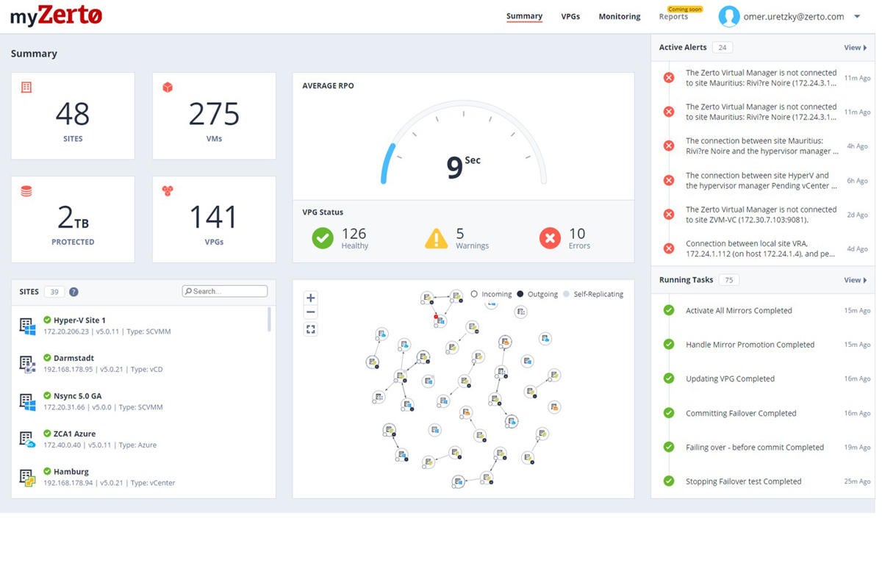Viewport: 882px width, 588px height.
Task: Switch to the VPGs tab
Action: click(x=570, y=16)
